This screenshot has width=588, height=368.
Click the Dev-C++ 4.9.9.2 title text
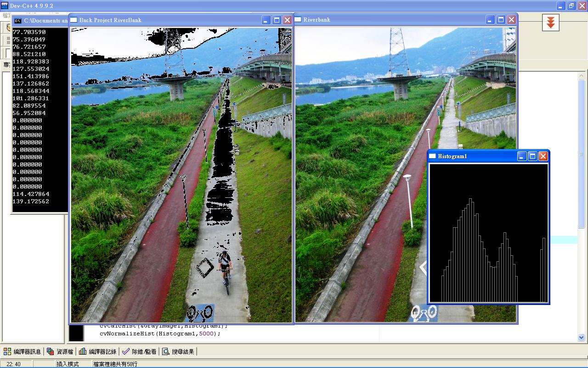[x=31, y=6]
